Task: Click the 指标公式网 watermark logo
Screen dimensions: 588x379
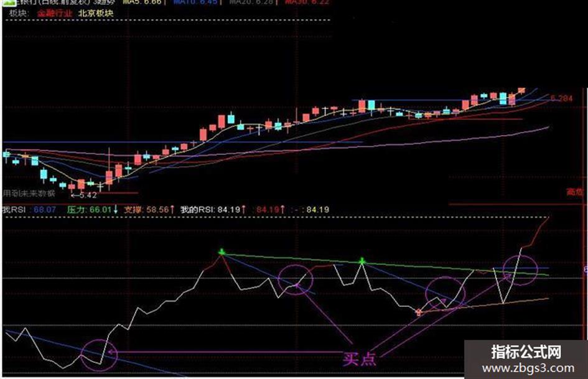Action: tap(526, 352)
